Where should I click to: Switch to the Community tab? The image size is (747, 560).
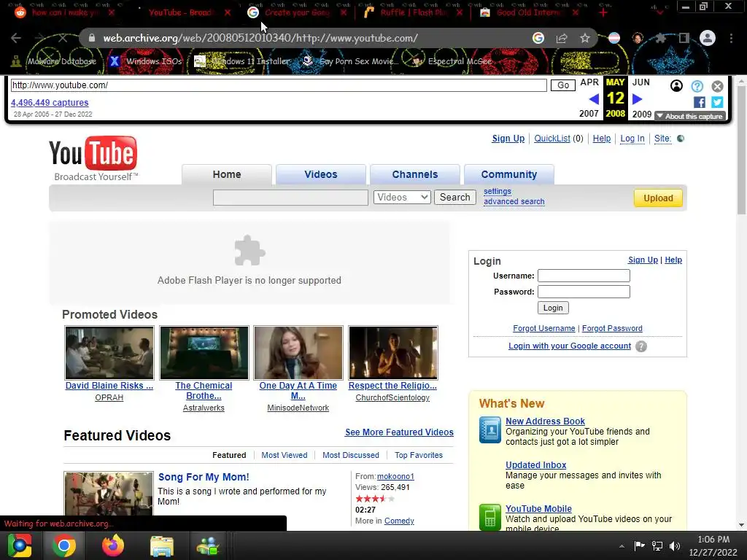[508, 174]
